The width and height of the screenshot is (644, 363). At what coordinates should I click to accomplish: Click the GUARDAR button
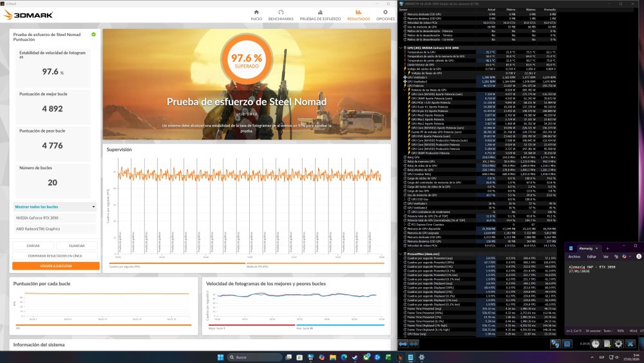(77, 246)
